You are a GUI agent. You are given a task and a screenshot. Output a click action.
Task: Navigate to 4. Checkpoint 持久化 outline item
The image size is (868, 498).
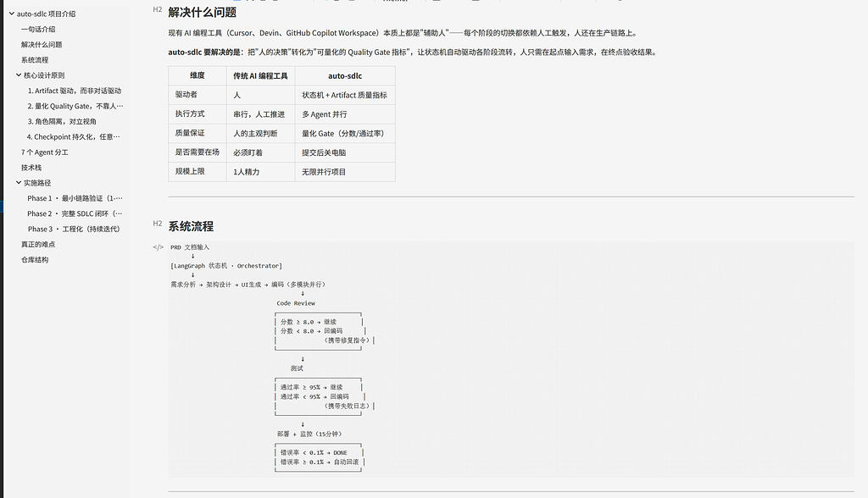(x=74, y=136)
